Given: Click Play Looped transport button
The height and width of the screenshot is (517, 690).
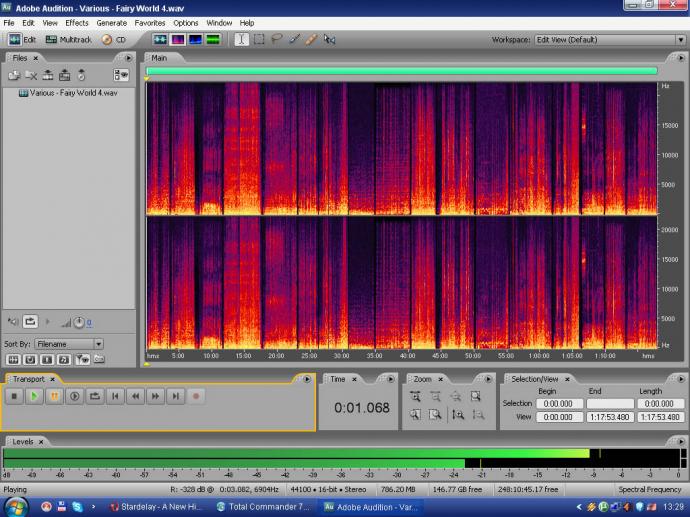Looking at the screenshot, I should click(x=95, y=396).
